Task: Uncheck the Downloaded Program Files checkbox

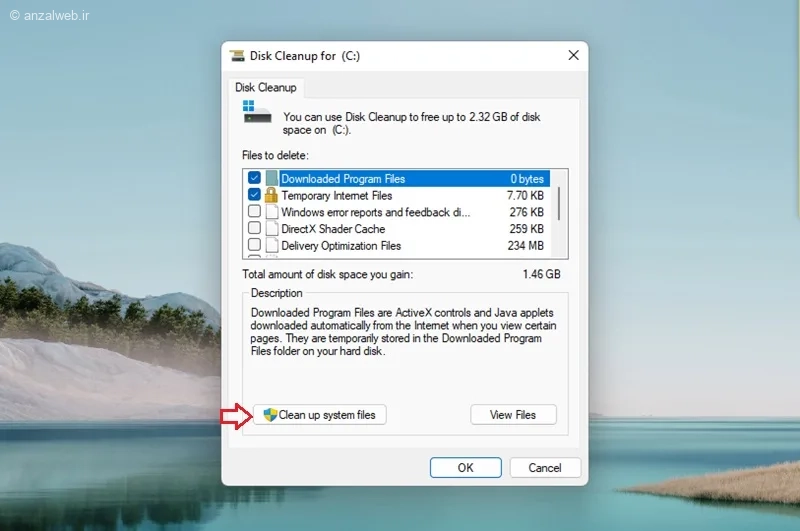Action: (254, 178)
